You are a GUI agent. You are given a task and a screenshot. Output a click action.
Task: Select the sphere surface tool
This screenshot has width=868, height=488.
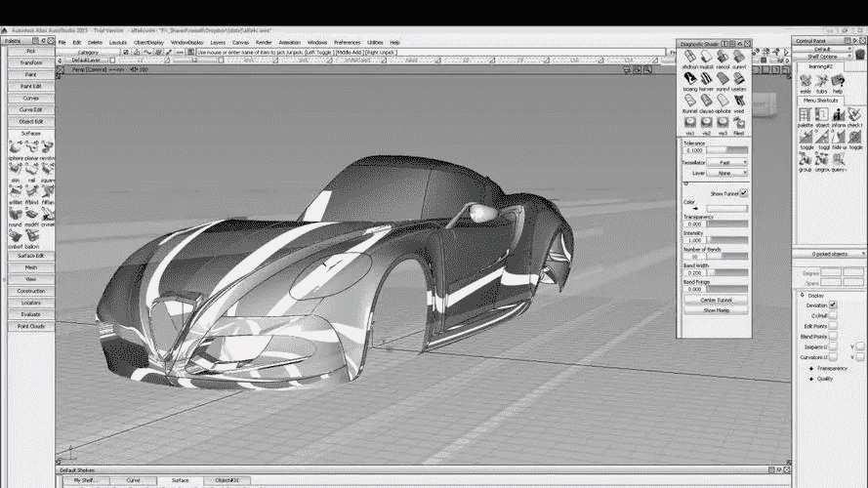click(x=15, y=146)
